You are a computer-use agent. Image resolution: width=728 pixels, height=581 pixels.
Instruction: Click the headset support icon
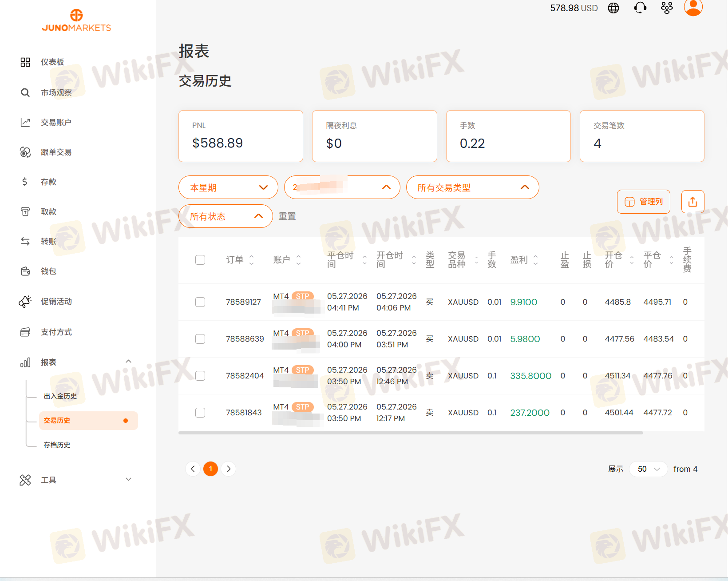tap(640, 8)
